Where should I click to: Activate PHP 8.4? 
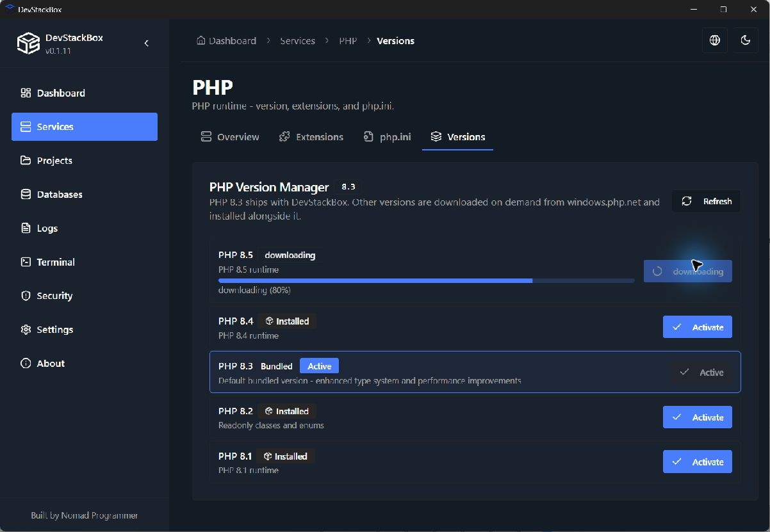pos(697,327)
